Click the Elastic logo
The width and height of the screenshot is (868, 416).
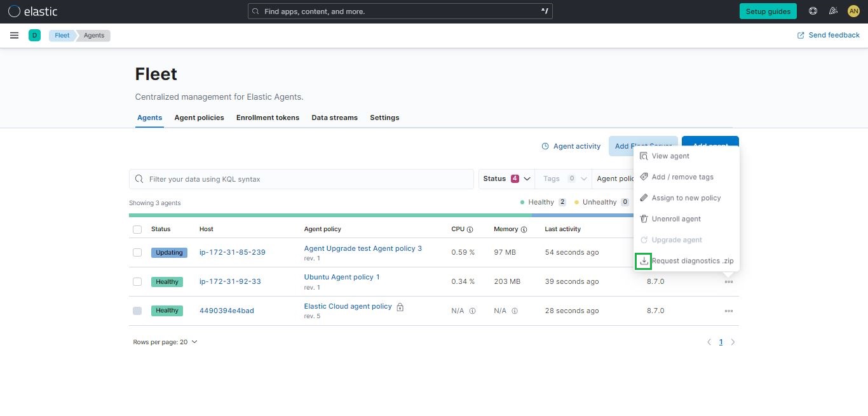coord(32,11)
